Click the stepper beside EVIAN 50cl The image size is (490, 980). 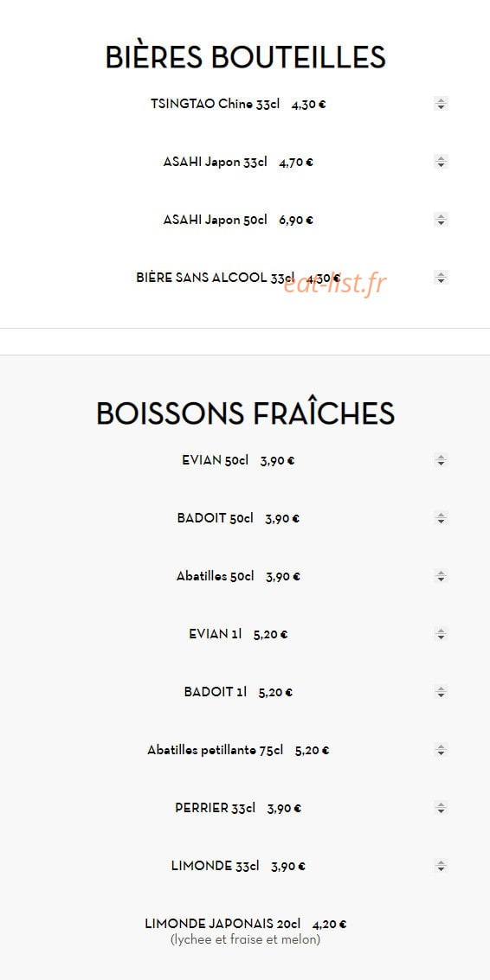(x=442, y=461)
